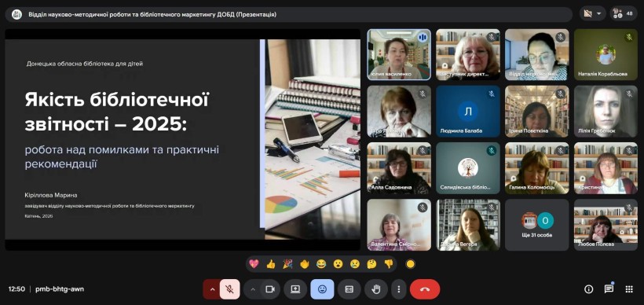The width and height of the screenshot is (644, 305).
Task: Send the party popper reaction
Action: (x=287, y=264)
